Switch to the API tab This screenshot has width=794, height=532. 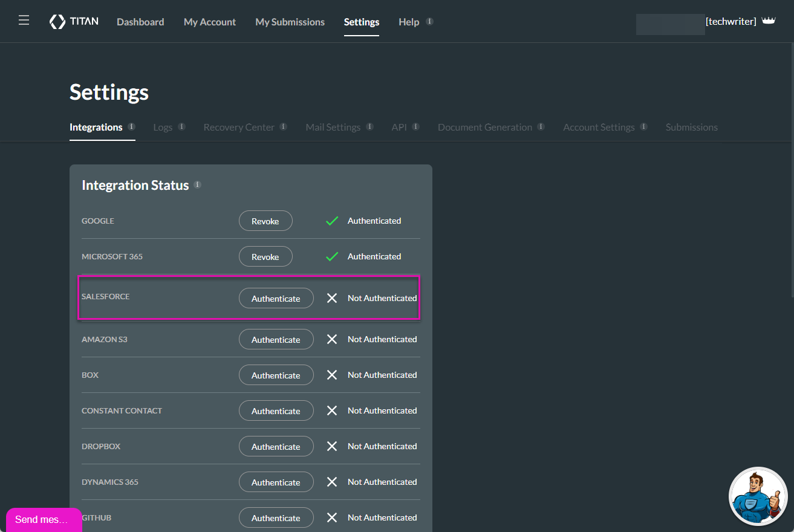tap(399, 127)
